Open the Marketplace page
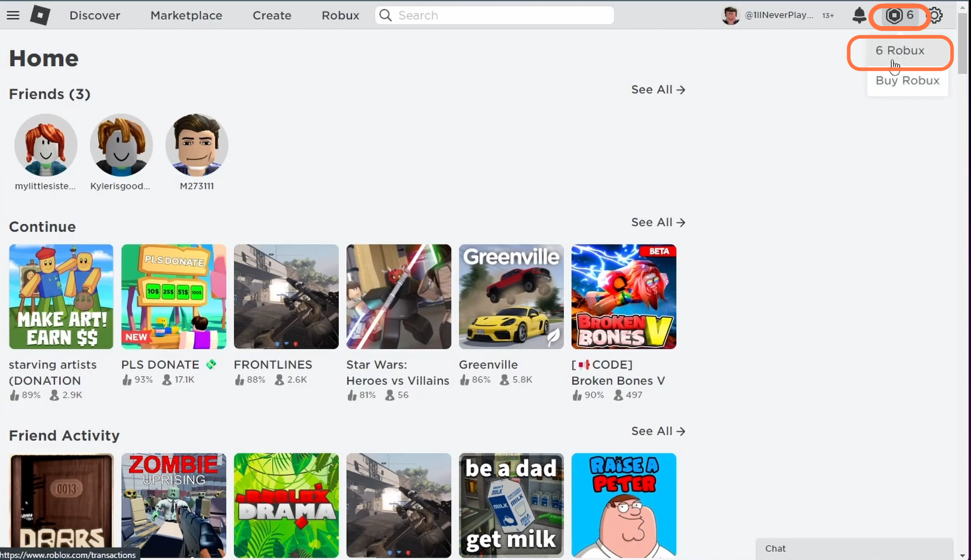The image size is (971, 560). click(186, 15)
